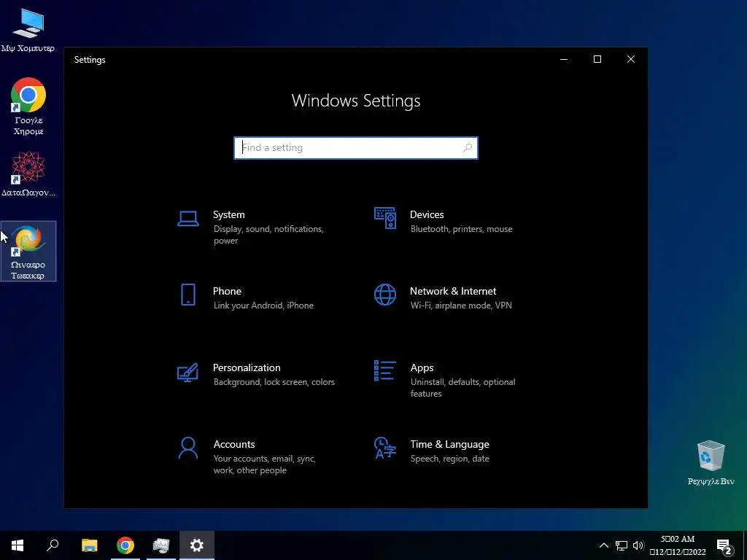Open the Network & Internet globe icon

pyautogui.click(x=385, y=295)
